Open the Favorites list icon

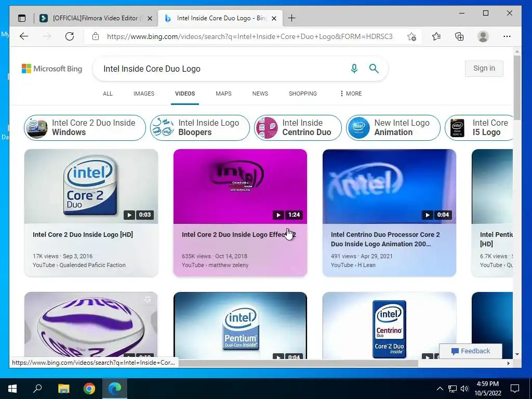point(436,36)
